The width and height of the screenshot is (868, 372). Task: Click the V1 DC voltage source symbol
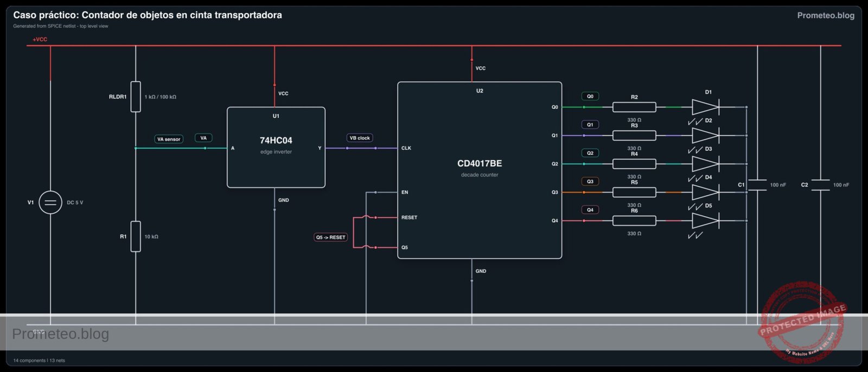pos(50,203)
